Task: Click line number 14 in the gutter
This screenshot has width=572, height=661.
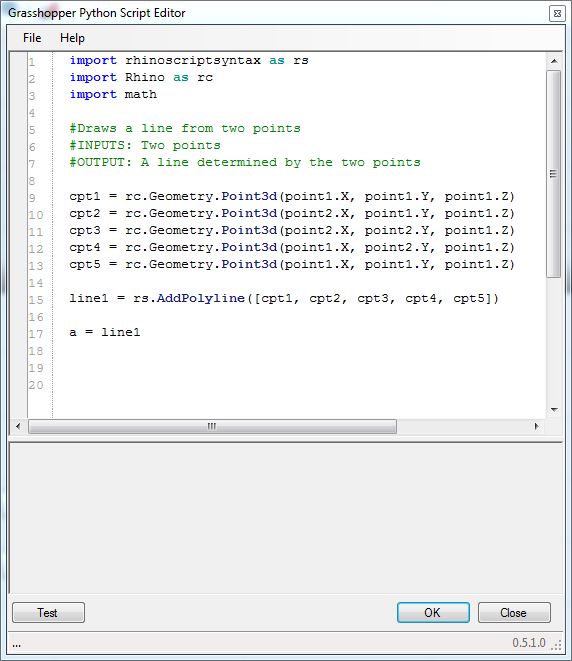Action: (x=36, y=283)
